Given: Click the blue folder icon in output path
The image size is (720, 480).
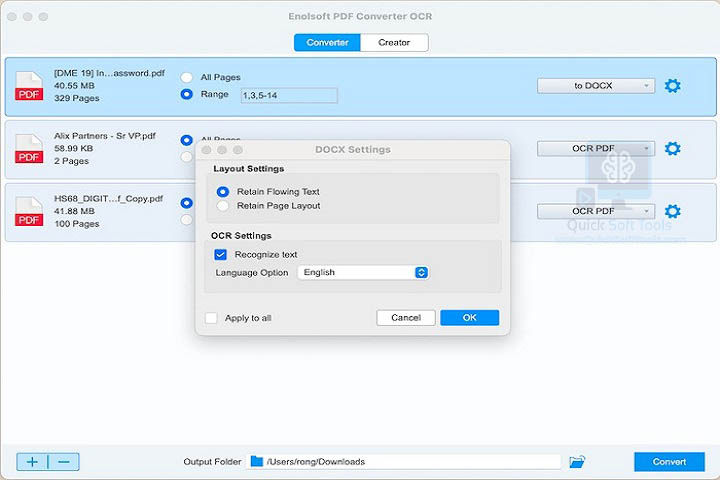Looking at the screenshot, I should 257,461.
